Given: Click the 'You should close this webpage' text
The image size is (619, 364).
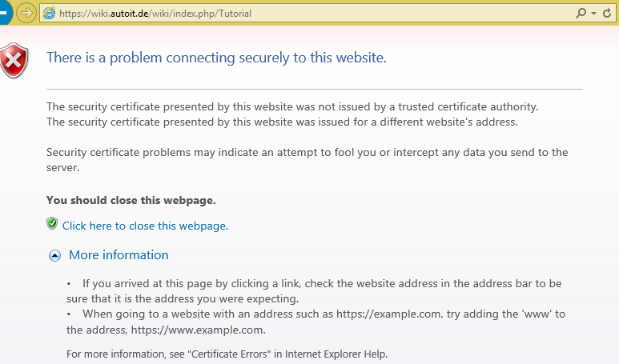Looking at the screenshot, I should [x=131, y=200].
